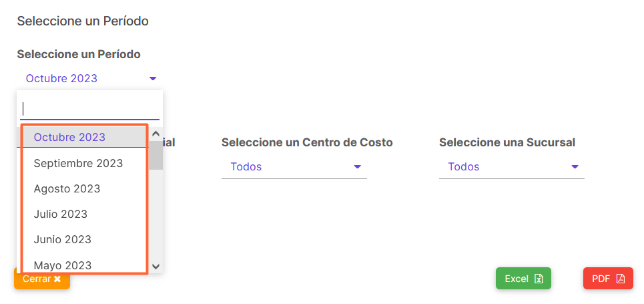The image size is (644, 304).
Task: Export report with PDF button
Action: (608, 279)
